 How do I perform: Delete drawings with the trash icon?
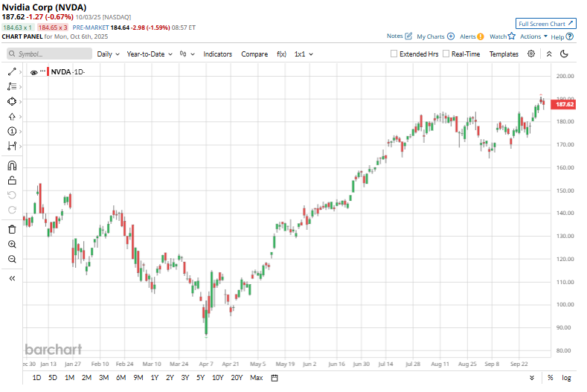point(12,230)
